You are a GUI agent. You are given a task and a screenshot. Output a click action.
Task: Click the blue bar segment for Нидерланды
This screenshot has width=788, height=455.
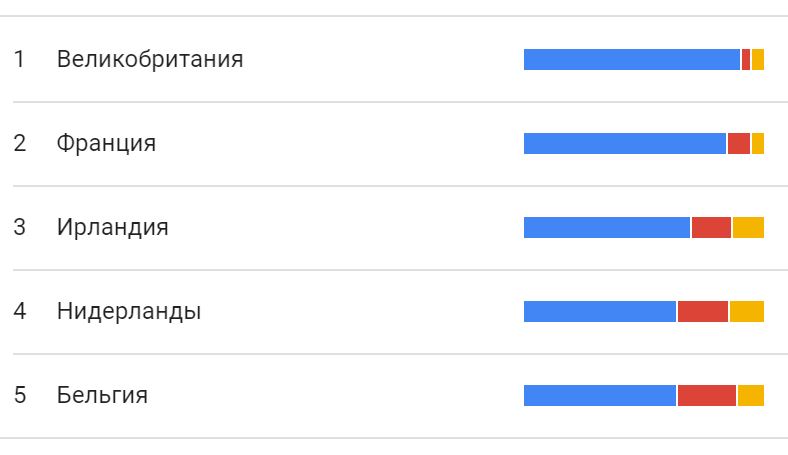point(600,311)
